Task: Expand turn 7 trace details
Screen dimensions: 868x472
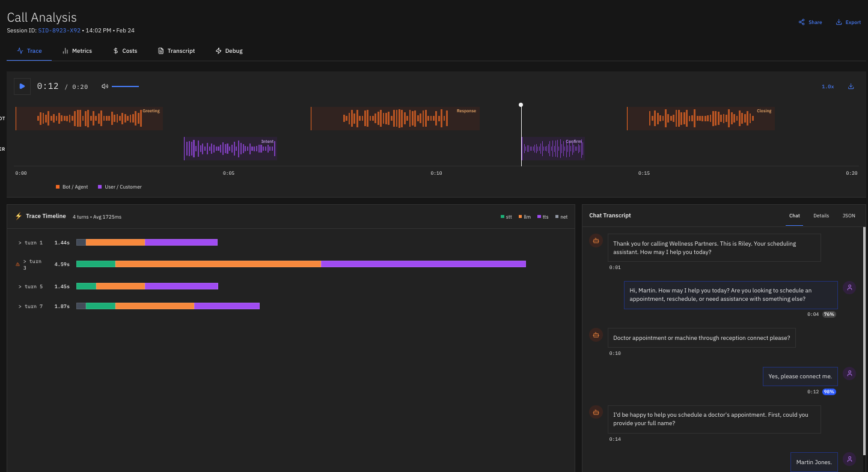Action: pos(31,306)
